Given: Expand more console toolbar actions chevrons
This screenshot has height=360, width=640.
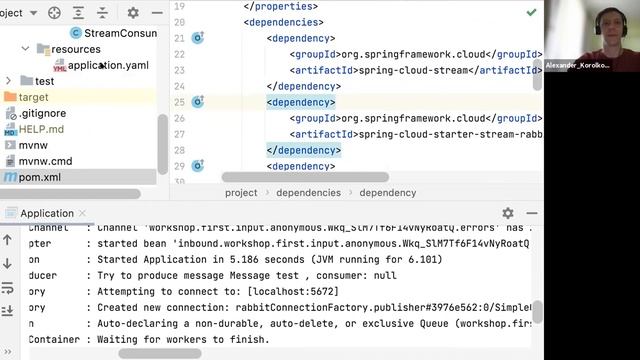Looking at the screenshot, I should click(7, 351).
